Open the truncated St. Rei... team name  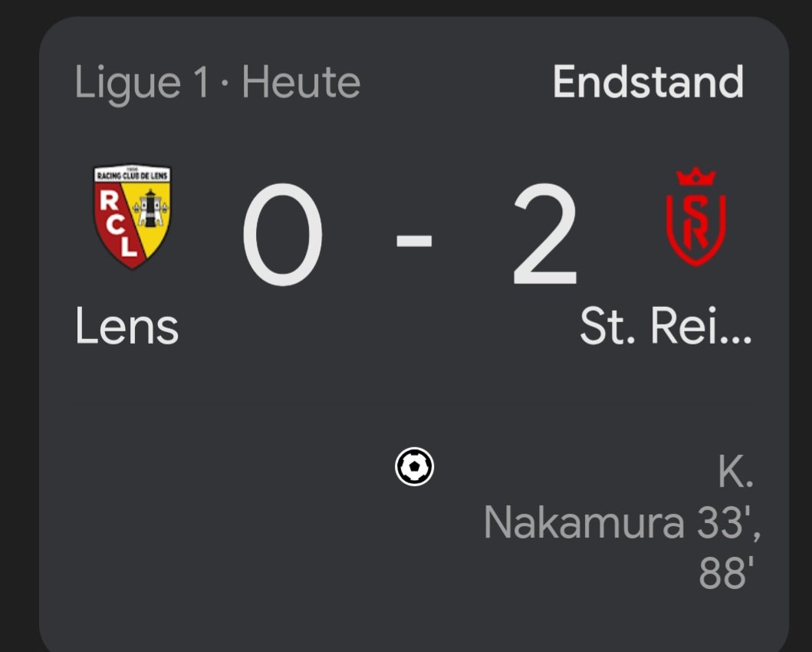point(666,326)
